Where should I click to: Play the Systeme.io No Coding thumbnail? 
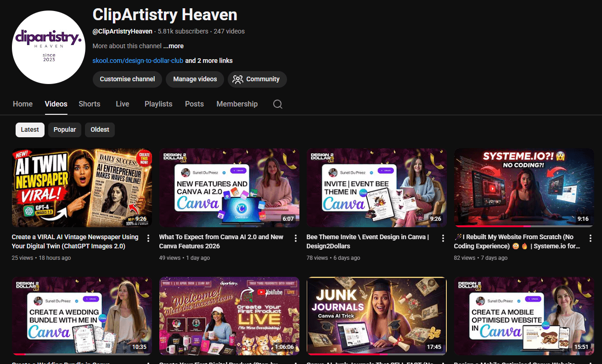pyautogui.click(x=524, y=188)
